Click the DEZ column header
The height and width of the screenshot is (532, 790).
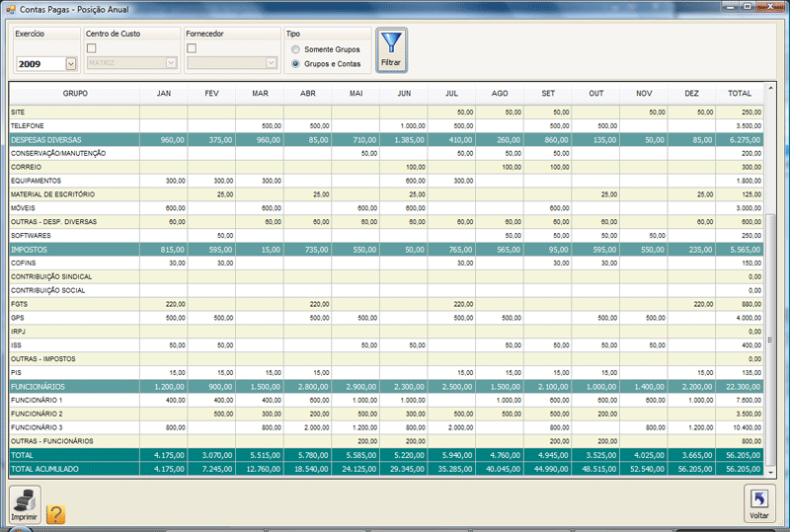click(x=692, y=93)
